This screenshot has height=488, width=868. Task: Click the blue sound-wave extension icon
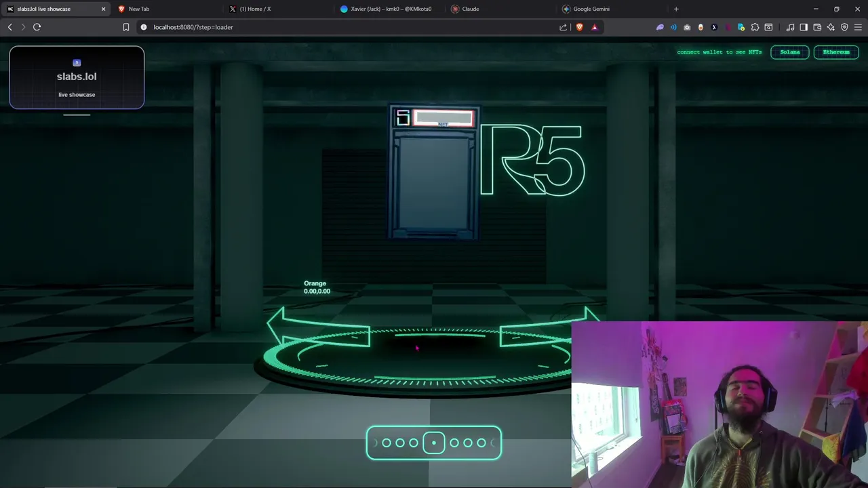click(x=673, y=27)
